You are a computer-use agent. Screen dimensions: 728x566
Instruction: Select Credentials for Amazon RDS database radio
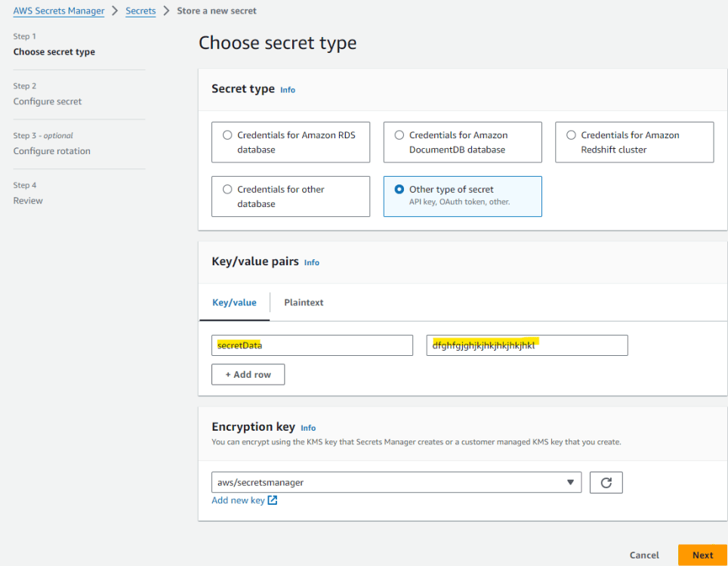[227, 135]
